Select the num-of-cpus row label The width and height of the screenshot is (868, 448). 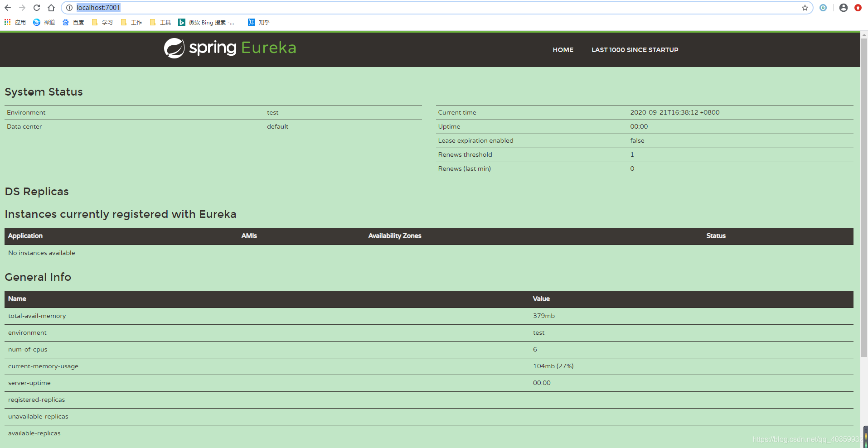coord(28,349)
